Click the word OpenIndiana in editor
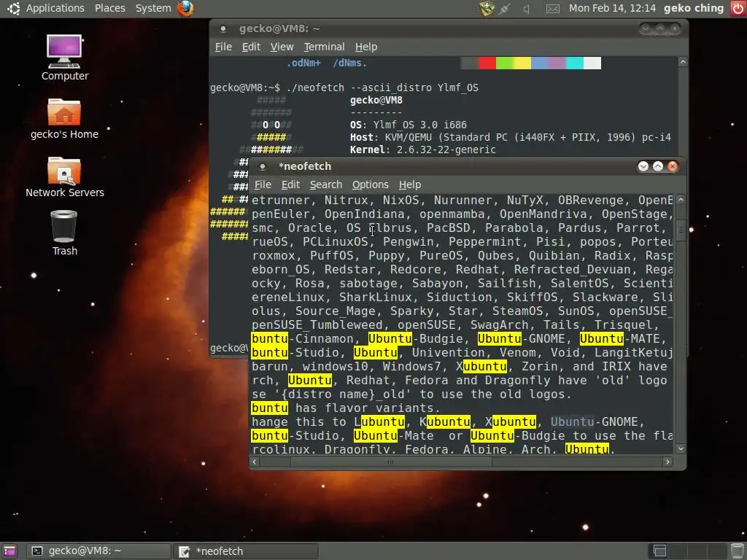This screenshot has width=747, height=560. click(365, 214)
